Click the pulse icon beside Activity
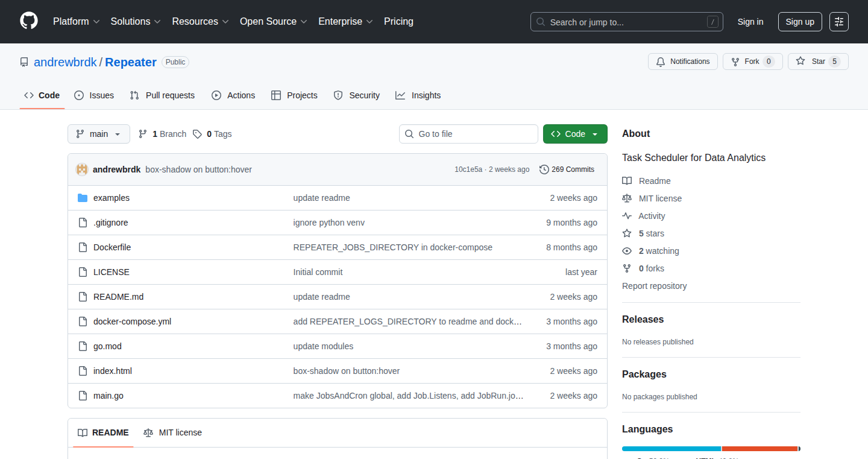Image resolution: width=868 pixels, height=459 pixels. pos(627,216)
